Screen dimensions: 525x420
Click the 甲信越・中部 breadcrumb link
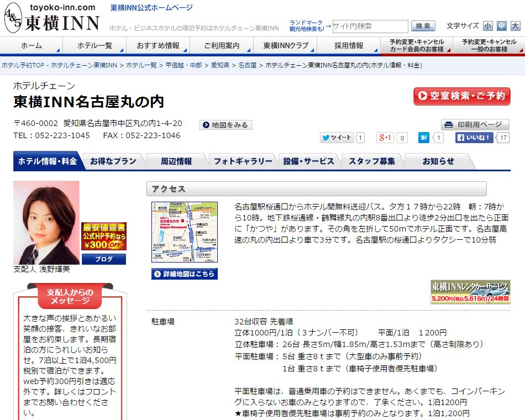[x=184, y=65]
